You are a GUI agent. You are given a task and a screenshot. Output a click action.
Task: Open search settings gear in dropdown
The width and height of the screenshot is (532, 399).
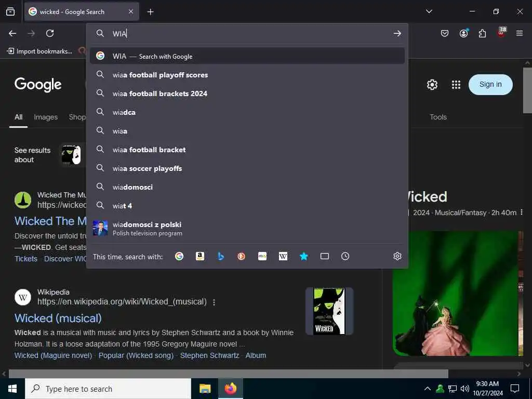tap(397, 256)
